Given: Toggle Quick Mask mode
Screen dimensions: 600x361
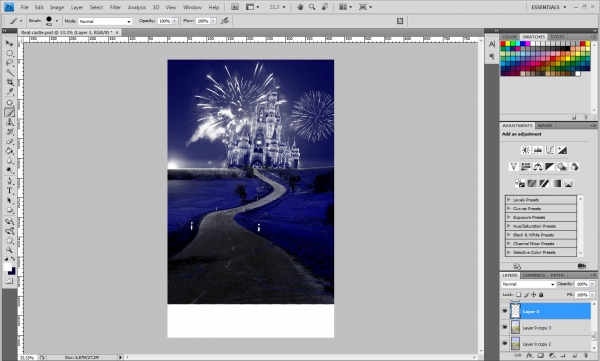Looking at the screenshot, I should (x=9, y=281).
